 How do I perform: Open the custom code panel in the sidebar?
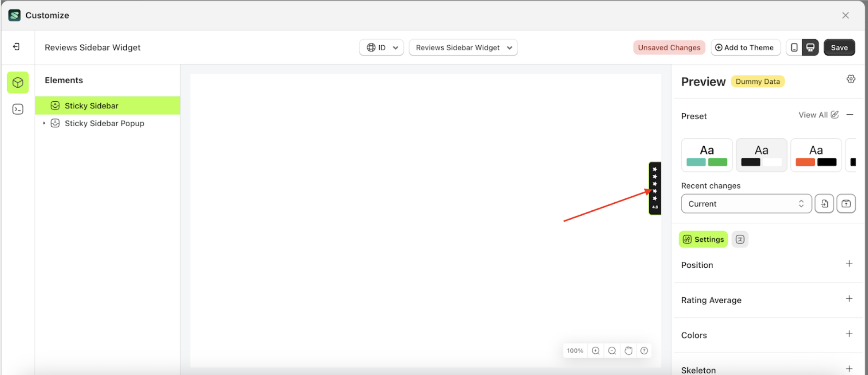point(18,109)
